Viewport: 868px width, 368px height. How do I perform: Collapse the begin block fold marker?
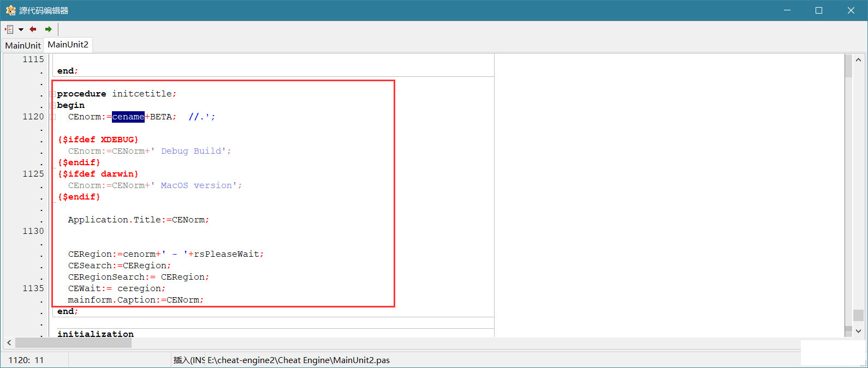click(53, 105)
